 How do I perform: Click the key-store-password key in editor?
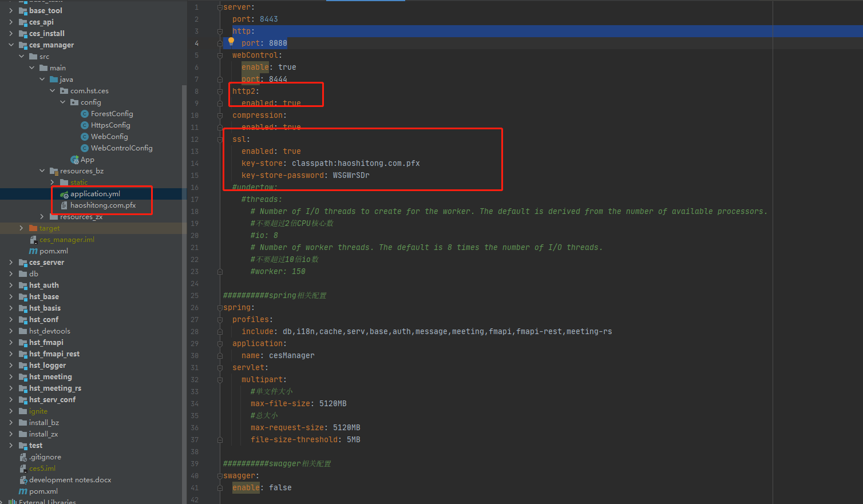tap(283, 176)
